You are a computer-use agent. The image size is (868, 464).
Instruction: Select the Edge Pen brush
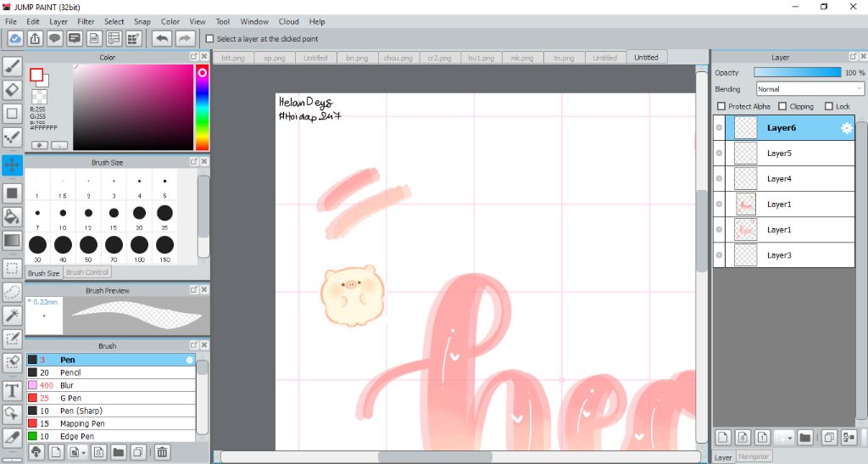111,436
